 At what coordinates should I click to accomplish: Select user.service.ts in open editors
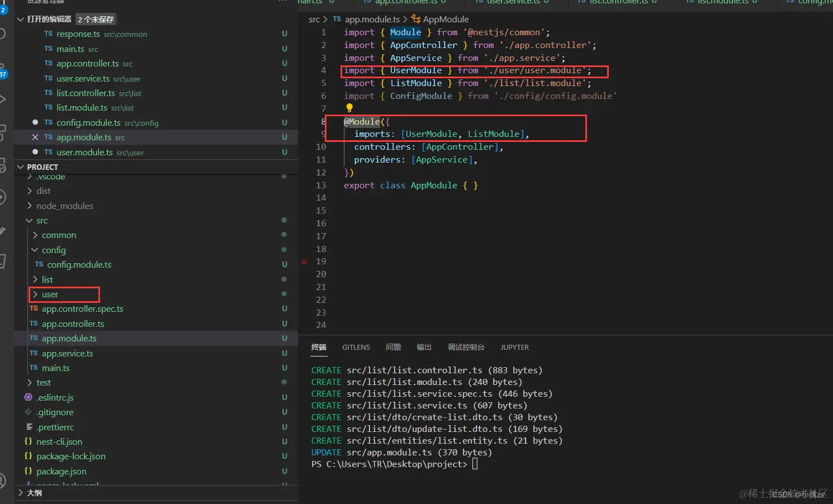pyautogui.click(x=155, y=78)
